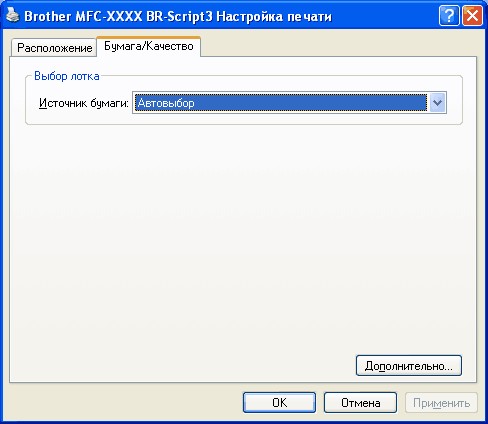Switch to the Расположение tab
488x424 pixels.
54,48
